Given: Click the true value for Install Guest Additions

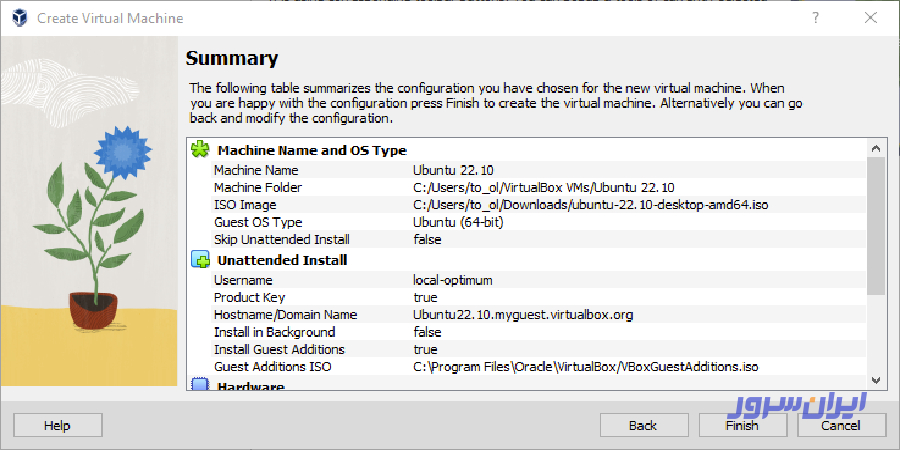Looking at the screenshot, I should [425, 349].
